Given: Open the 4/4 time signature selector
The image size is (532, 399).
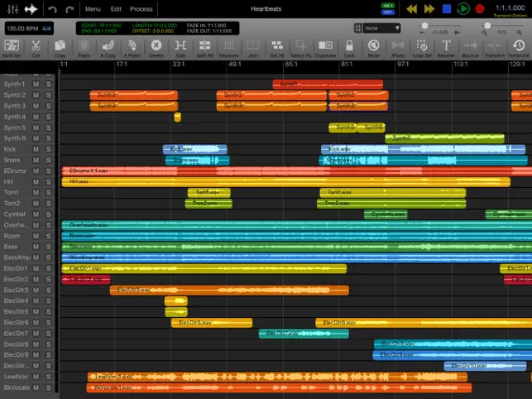Looking at the screenshot, I should click(47, 28).
